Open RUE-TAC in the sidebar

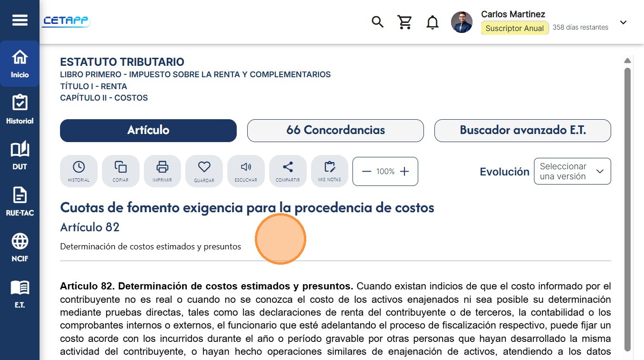[20, 202]
